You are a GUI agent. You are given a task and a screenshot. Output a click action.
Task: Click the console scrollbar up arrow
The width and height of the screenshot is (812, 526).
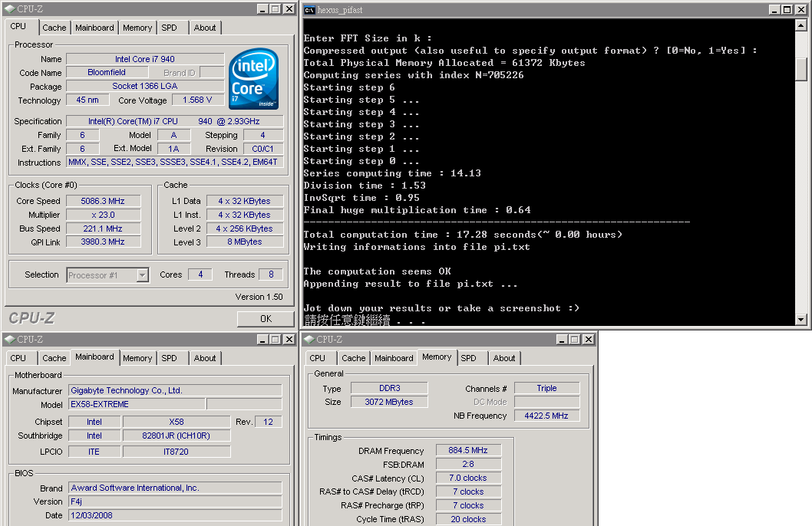click(800, 25)
